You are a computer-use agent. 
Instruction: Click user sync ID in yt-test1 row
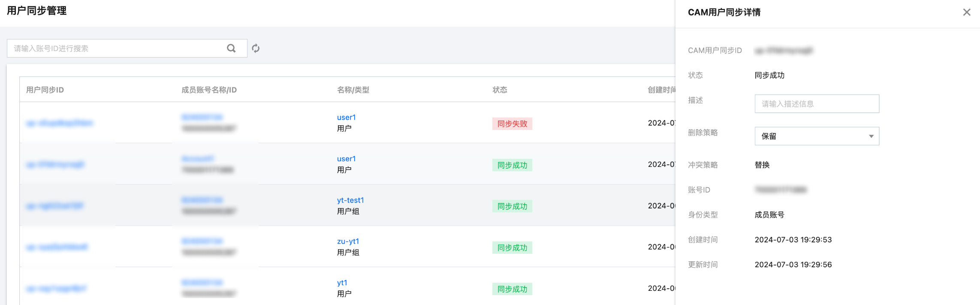click(x=55, y=206)
